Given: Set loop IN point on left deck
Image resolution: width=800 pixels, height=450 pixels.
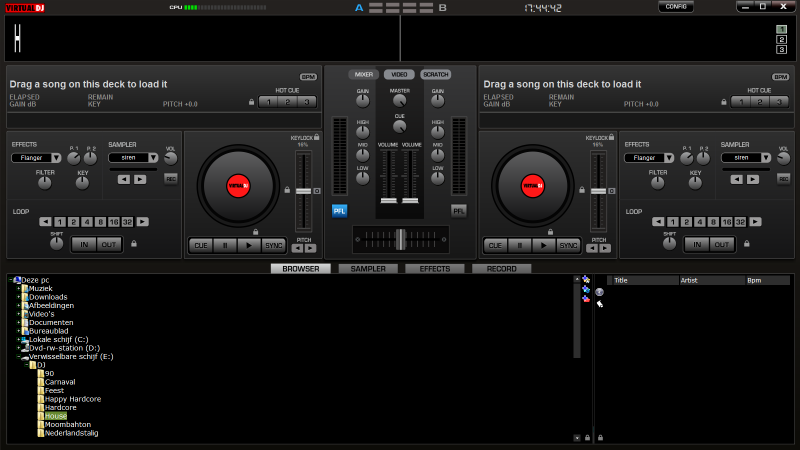Looking at the screenshot, I should tap(84, 244).
